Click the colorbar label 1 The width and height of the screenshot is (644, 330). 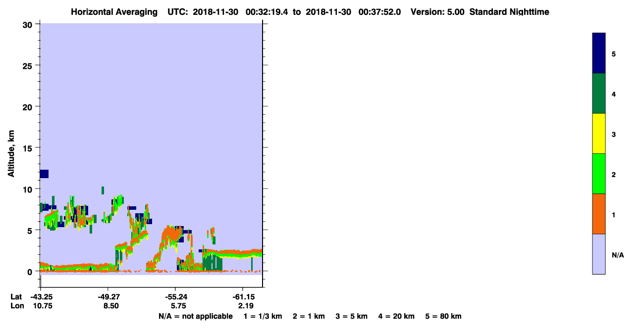click(614, 215)
